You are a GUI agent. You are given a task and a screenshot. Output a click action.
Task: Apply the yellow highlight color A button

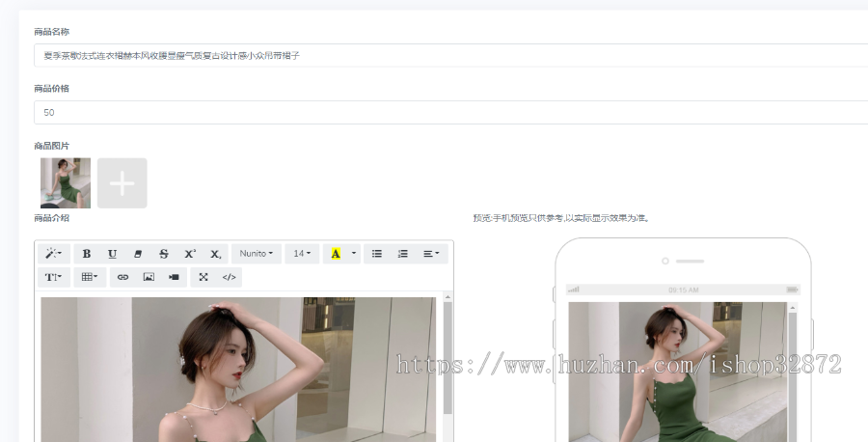(x=336, y=254)
